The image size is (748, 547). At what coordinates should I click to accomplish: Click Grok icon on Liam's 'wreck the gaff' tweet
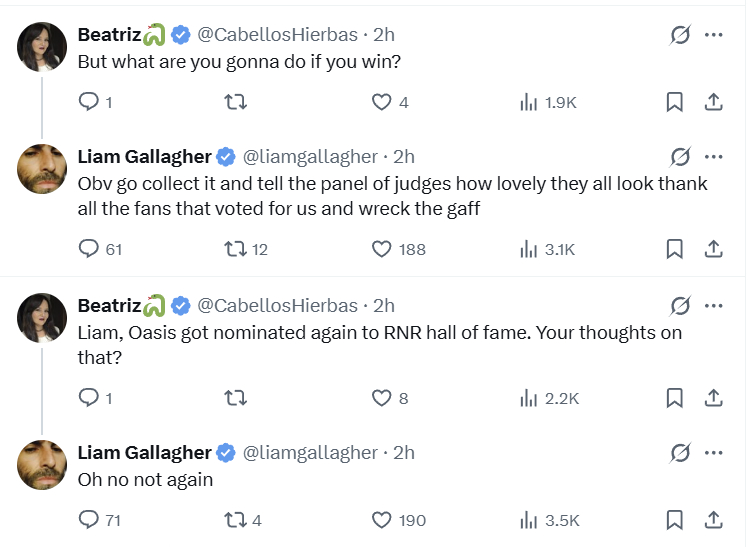point(680,157)
